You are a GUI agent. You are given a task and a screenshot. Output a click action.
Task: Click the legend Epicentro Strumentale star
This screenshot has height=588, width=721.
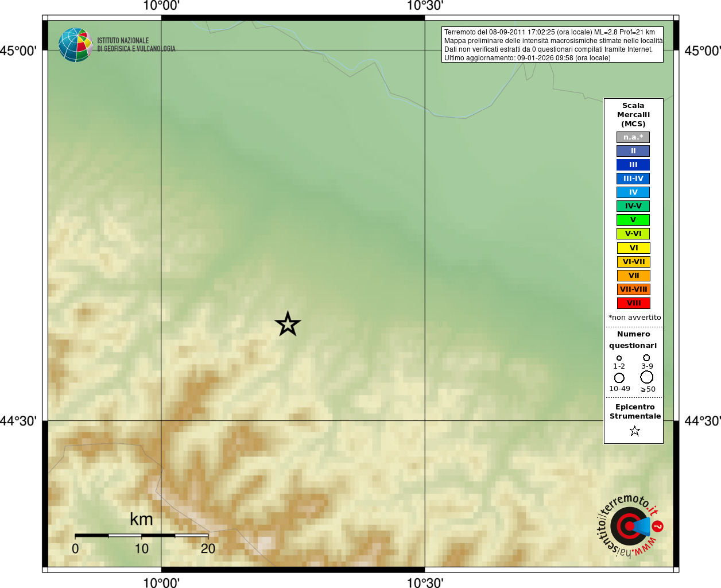point(634,431)
